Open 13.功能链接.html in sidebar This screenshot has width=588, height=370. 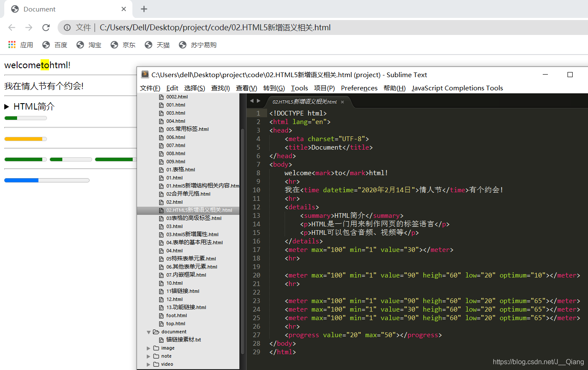186,307
